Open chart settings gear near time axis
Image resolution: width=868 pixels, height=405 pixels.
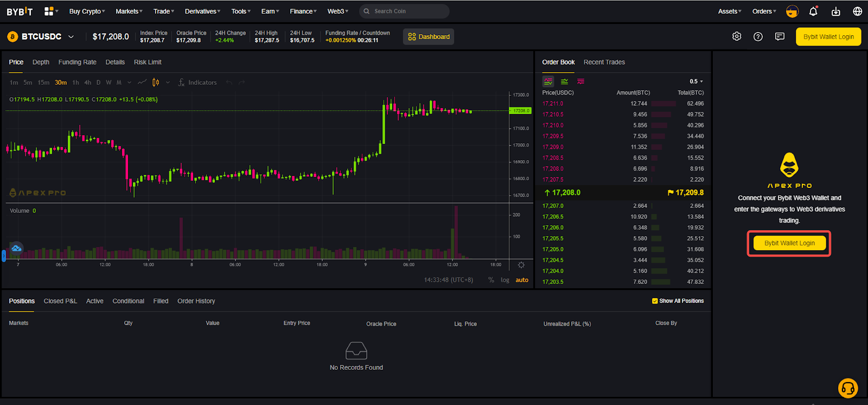(521, 265)
